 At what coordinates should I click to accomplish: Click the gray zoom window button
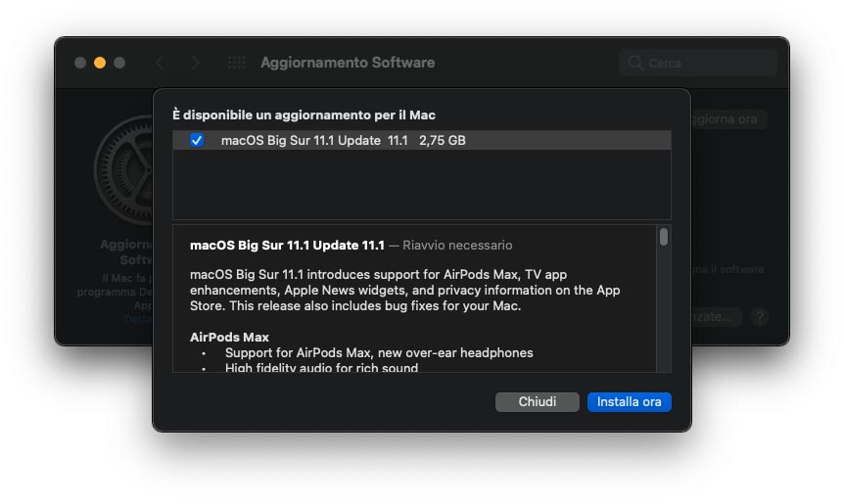tap(119, 63)
